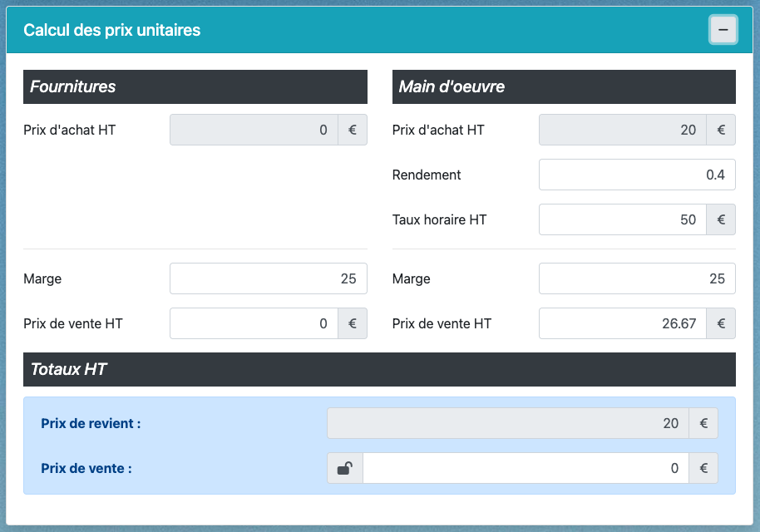Toggle the unlock padlock beside Prix de vente
Viewport: 760px width, 532px height.
click(x=344, y=468)
